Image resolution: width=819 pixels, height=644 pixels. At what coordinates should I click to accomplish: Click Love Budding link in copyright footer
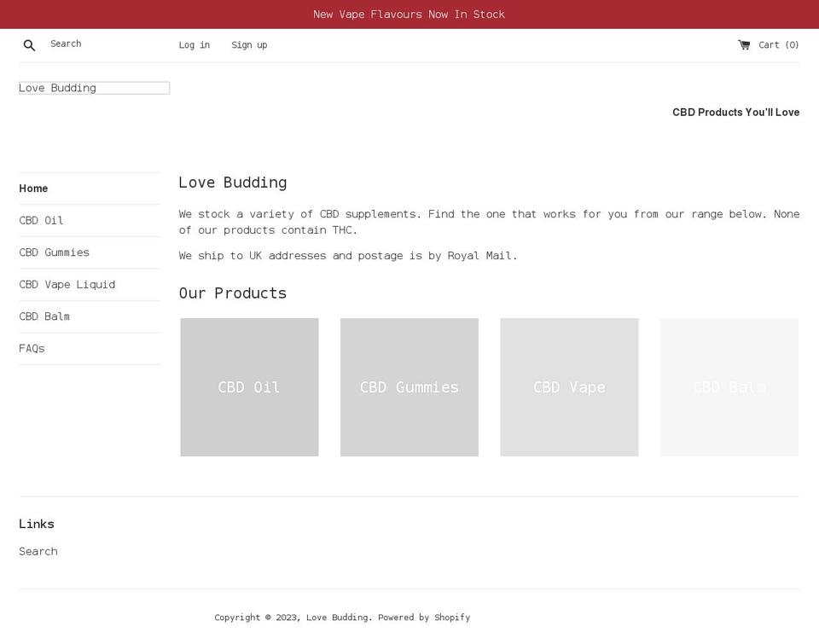pyautogui.click(x=338, y=618)
